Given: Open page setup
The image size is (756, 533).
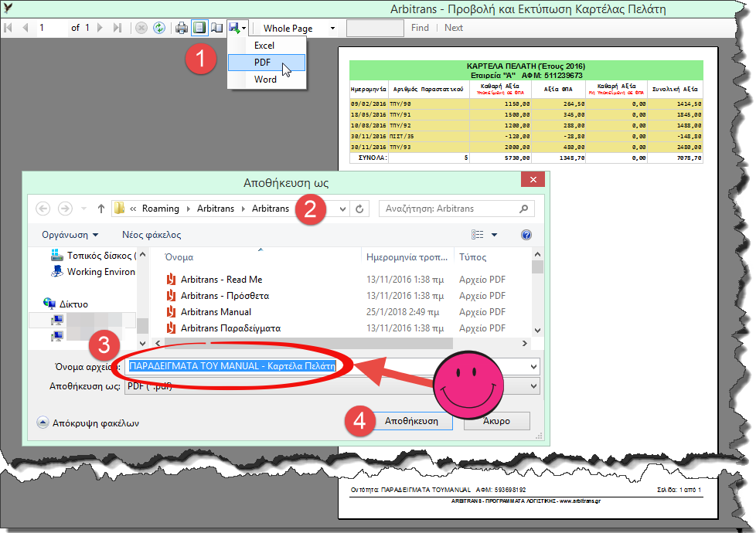Looking at the screenshot, I should click(x=217, y=28).
